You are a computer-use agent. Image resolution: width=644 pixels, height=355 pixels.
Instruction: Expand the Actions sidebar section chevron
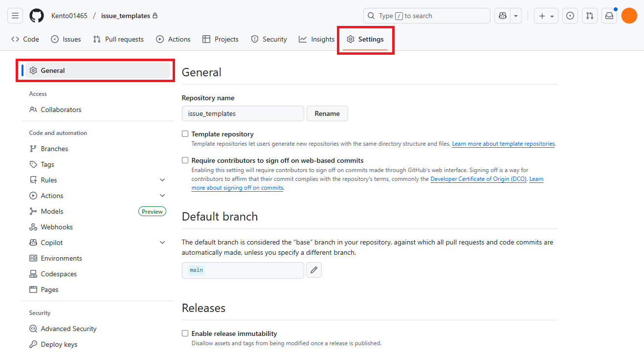[x=162, y=196]
